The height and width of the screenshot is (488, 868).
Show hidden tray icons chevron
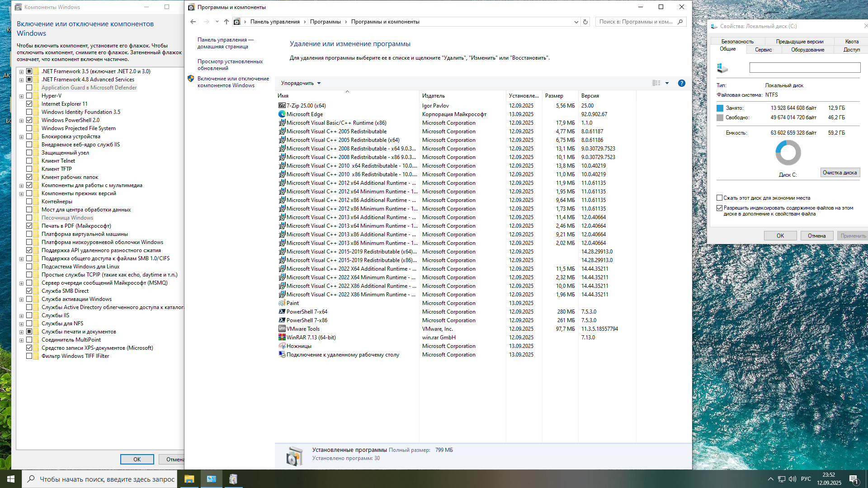click(770, 479)
